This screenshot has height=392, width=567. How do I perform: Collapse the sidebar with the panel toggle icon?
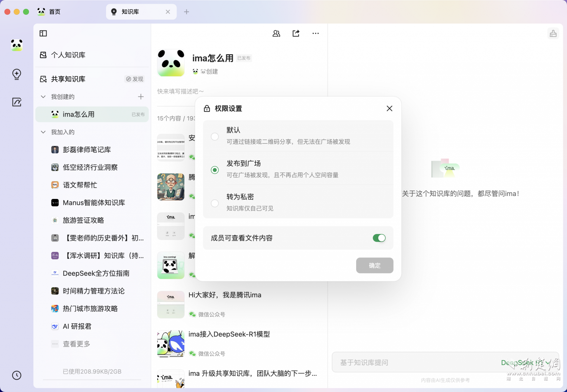[x=43, y=33]
